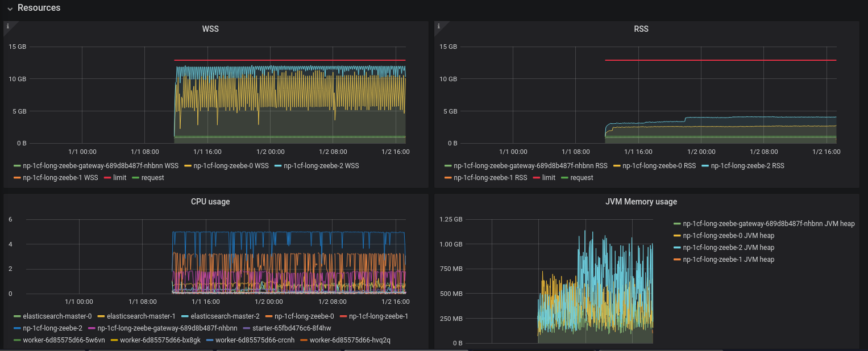Select np-1cf-long-zeebe-0 in CPU legend
Image resolution: width=868 pixels, height=351 pixels.
click(x=304, y=316)
